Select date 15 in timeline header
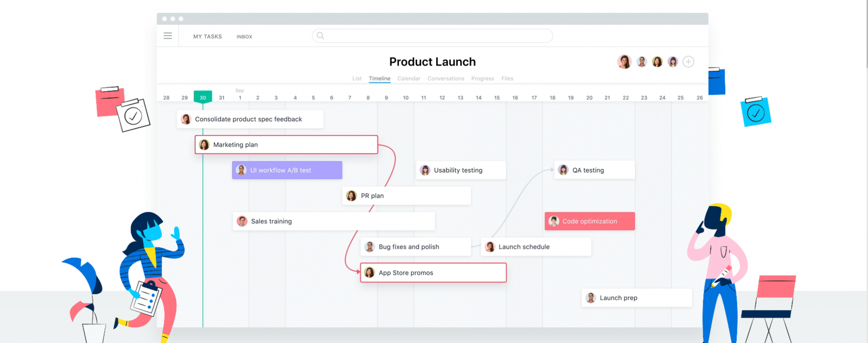 point(497,98)
